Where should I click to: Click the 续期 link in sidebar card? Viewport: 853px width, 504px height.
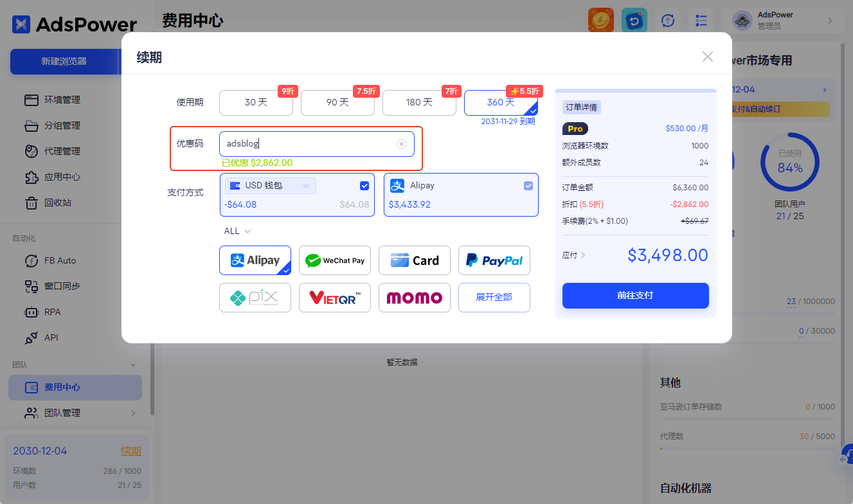(x=131, y=451)
